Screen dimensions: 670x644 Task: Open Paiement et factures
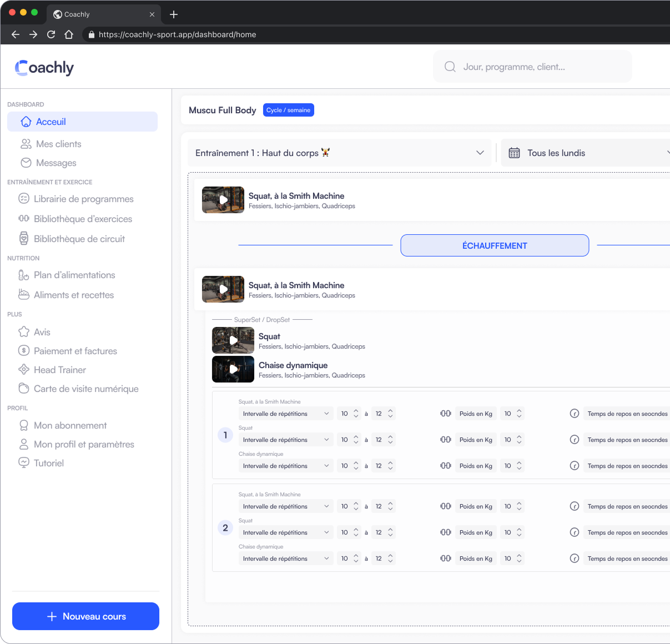75,351
